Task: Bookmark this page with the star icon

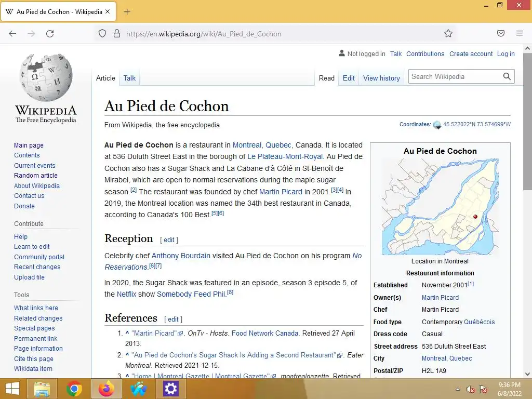Action: 448,33
